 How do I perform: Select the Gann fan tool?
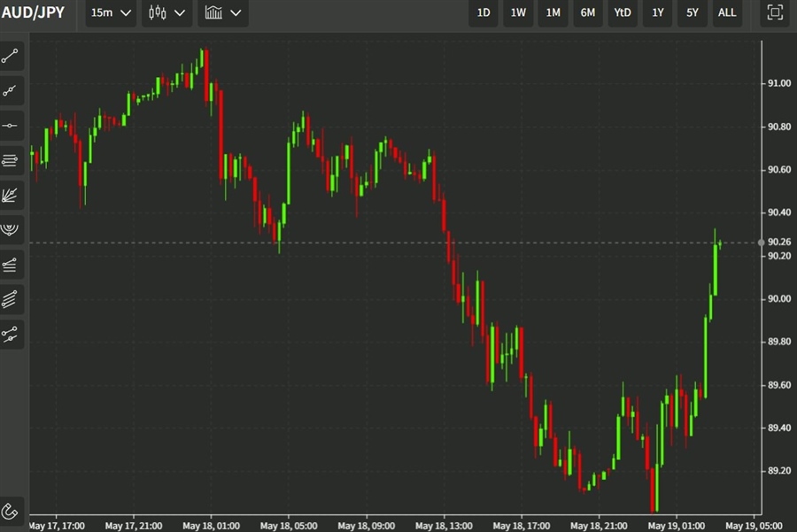coord(12,195)
